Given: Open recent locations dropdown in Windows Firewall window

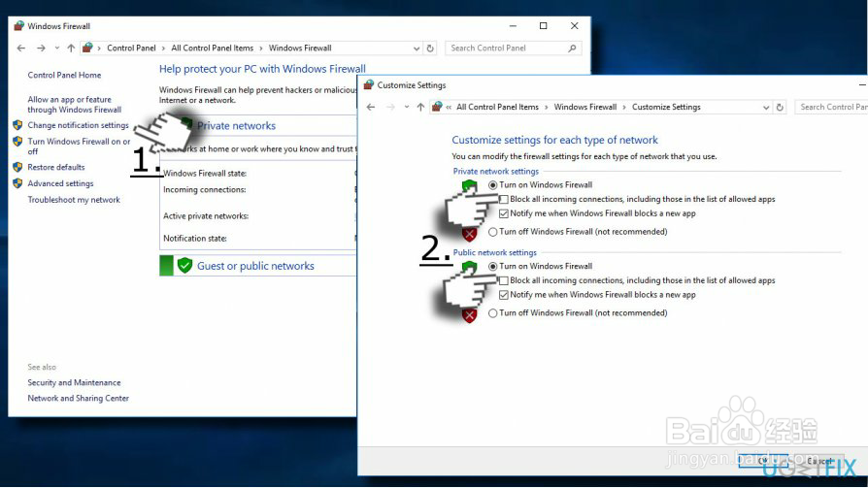Looking at the screenshot, I should pyautogui.click(x=57, y=49).
